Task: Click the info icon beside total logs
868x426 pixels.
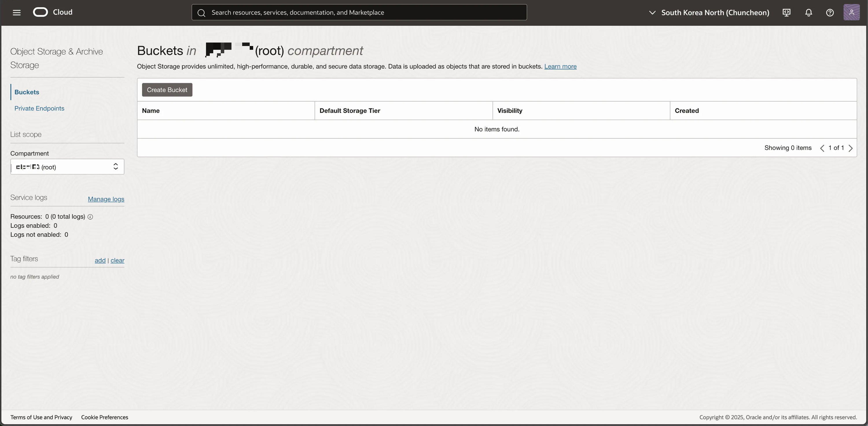Action: click(x=90, y=217)
